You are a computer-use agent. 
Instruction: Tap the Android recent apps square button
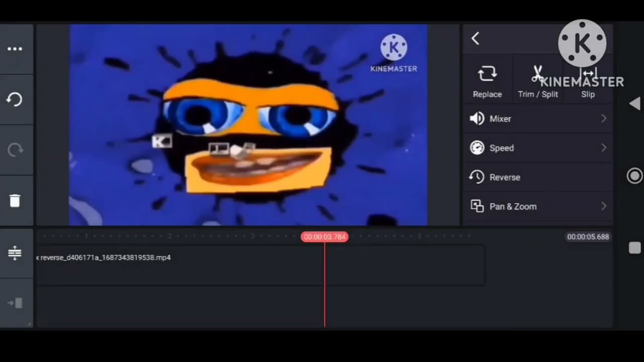(x=635, y=248)
